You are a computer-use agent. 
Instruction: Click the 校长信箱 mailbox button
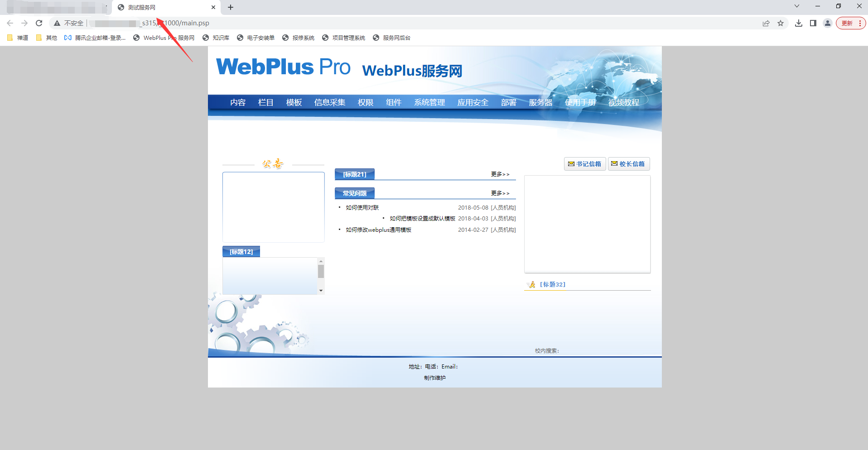(x=628, y=164)
